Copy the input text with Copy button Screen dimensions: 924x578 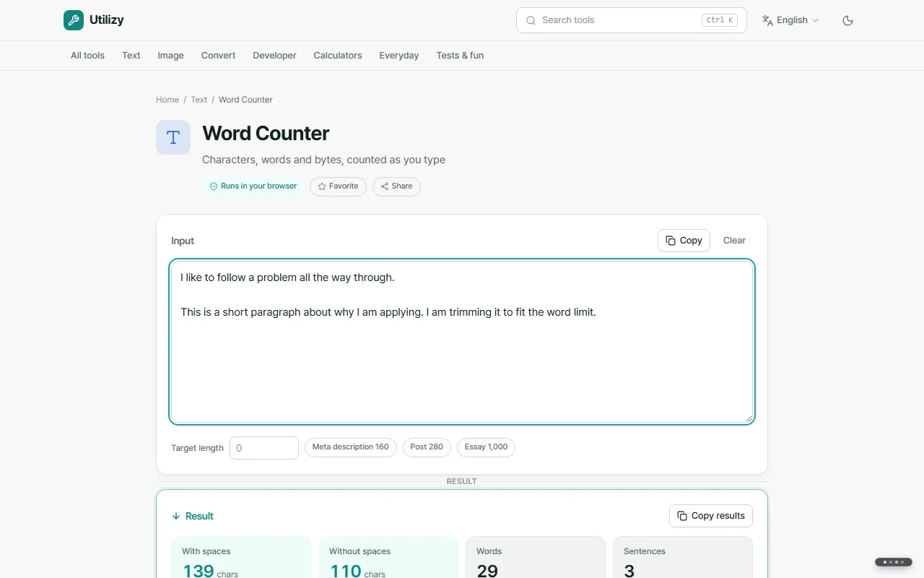pyautogui.click(x=684, y=241)
